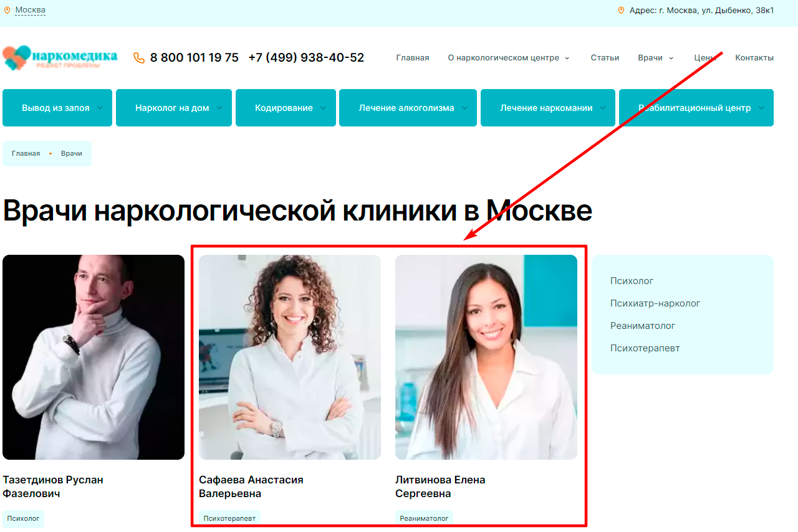The width and height of the screenshot is (798, 532).
Task: Filter doctors by Психиатр-нарколог
Action: pos(655,303)
